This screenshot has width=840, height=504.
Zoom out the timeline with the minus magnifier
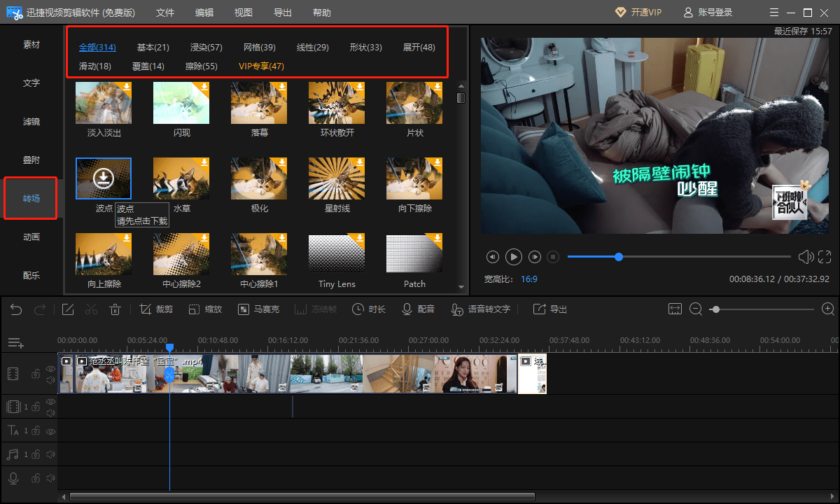click(x=696, y=309)
